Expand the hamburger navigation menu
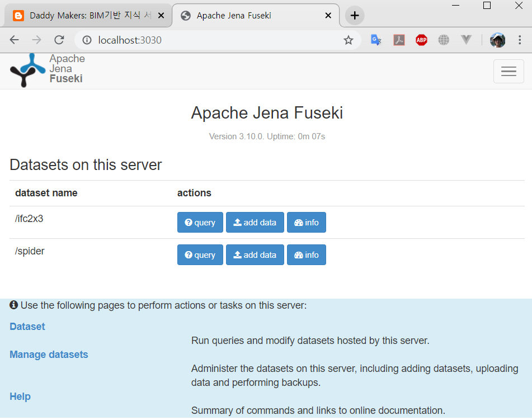 509,71
